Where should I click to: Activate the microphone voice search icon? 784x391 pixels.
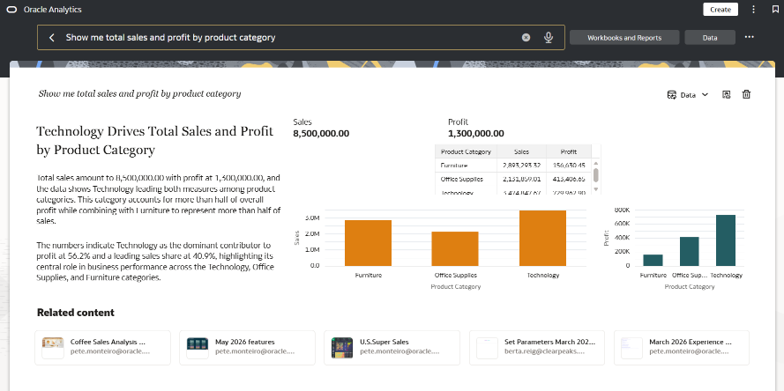[548, 38]
